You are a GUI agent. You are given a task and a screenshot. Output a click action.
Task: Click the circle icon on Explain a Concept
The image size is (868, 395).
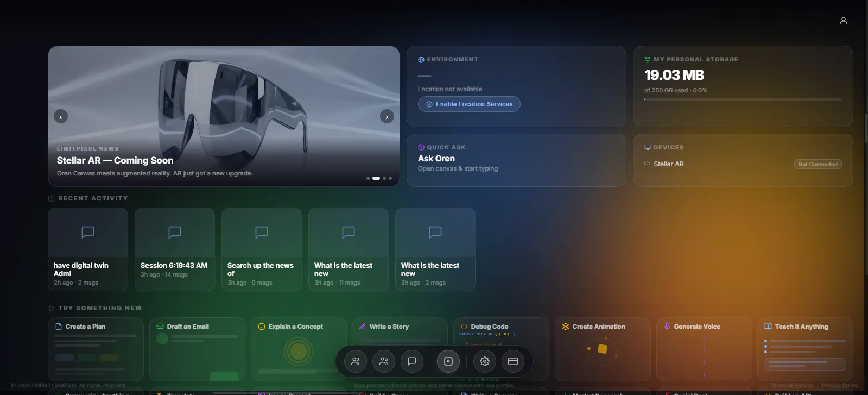click(262, 327)
